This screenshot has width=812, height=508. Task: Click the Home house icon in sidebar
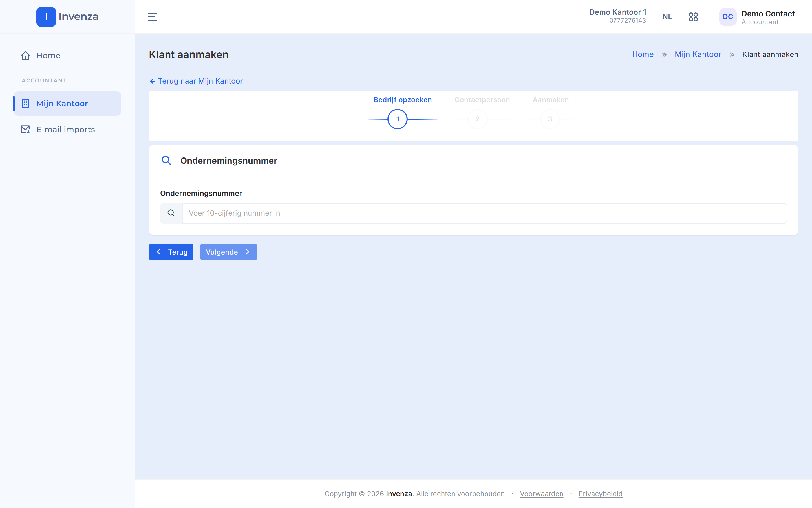click(x=25, y=55)
